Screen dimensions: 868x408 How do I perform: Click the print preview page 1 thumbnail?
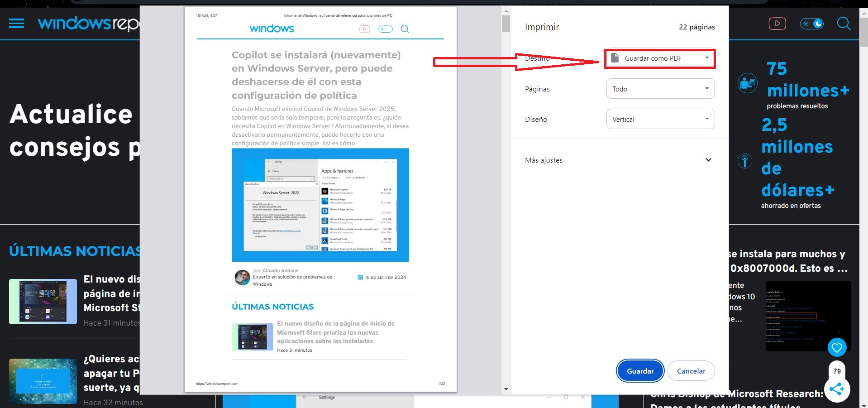pyautogui.click(x=320, y=199)
